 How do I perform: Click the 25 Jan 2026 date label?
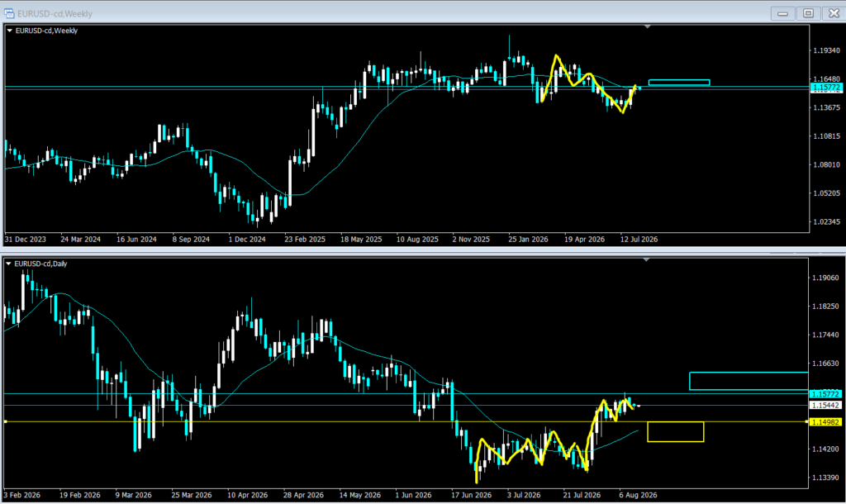tap(528, 239)
